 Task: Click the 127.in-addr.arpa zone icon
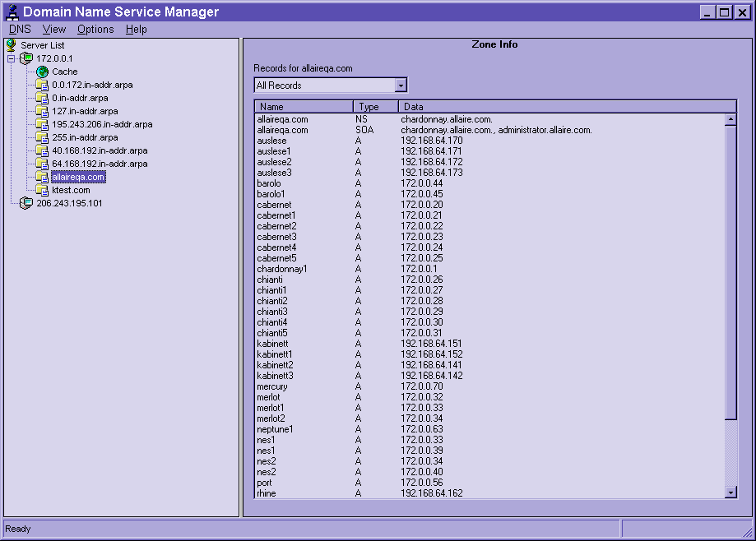tap(42, 111)
